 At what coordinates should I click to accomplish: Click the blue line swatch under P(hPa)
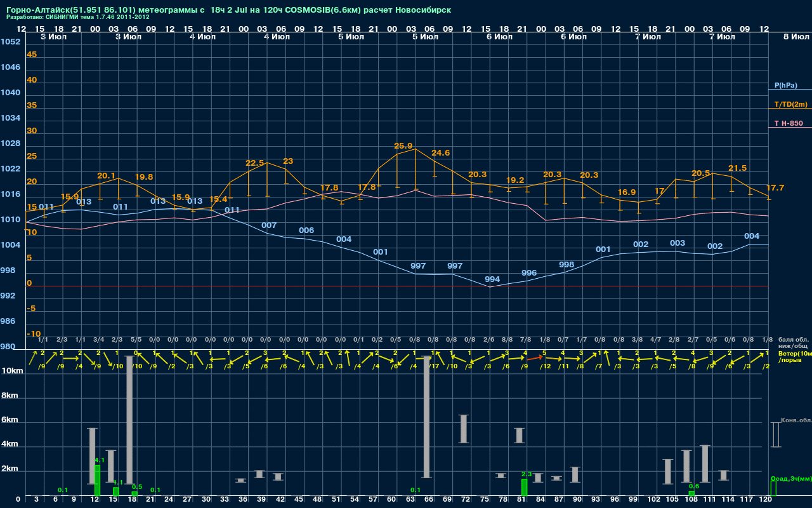[790, 90]
